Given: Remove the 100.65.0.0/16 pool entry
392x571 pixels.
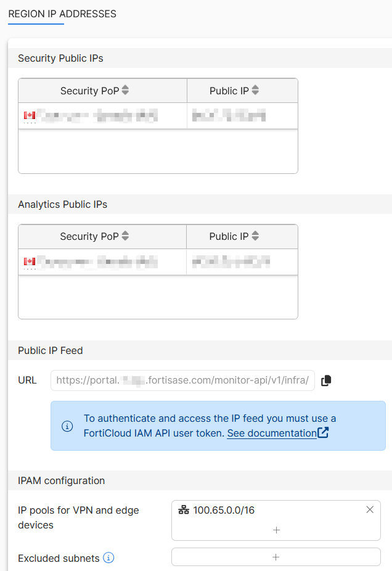Looking at the screenshot, I should [370, 509].
